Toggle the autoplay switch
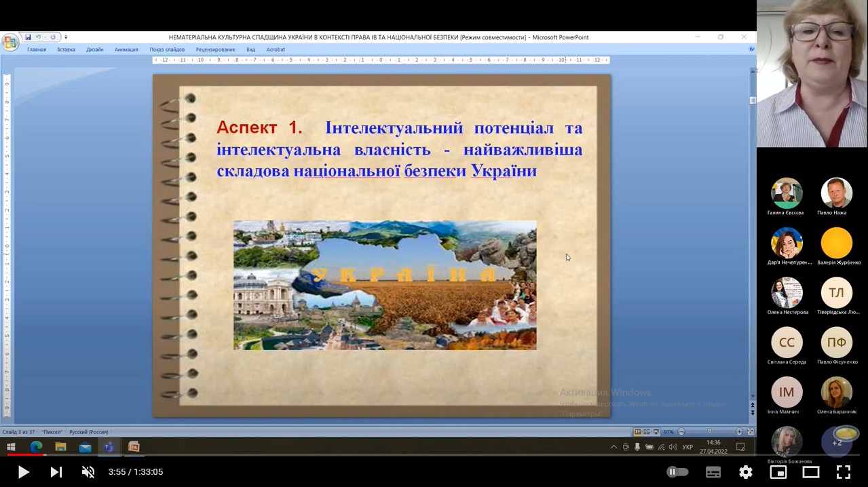The height and width of the screenshot is (487, 868). pos(677,472)
